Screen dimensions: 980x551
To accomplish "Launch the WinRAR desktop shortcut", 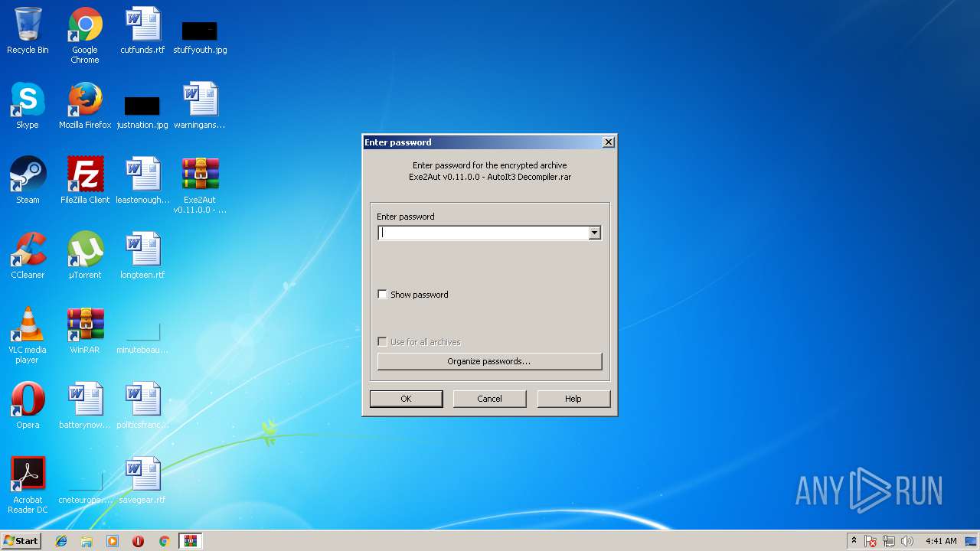I will pos(85,331).
